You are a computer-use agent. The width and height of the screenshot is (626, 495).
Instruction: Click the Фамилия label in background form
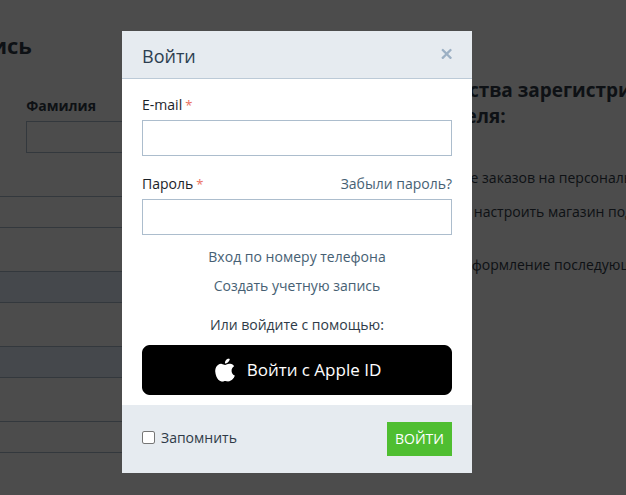coord(61,106)
